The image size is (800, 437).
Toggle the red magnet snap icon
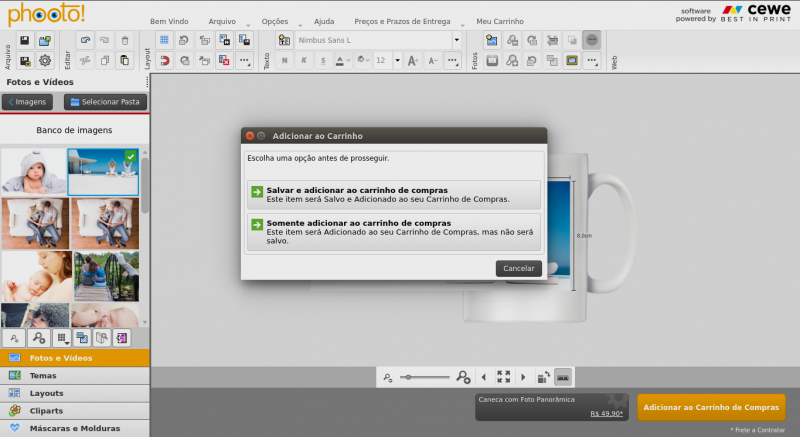click(164, 61)
